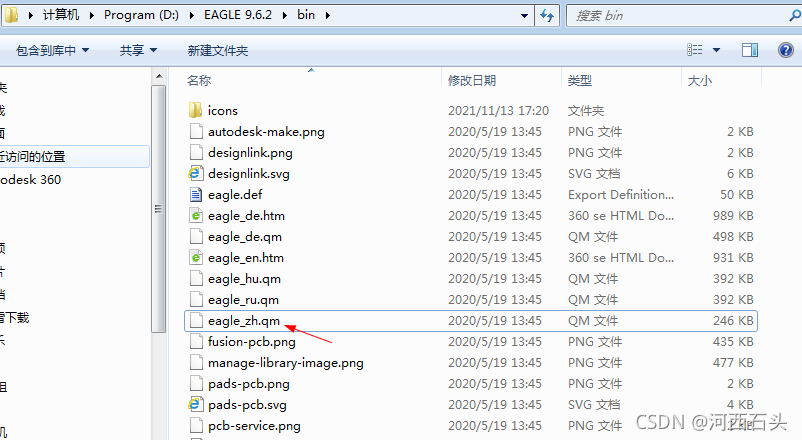
Task: Click the Export Definition type of eagle.def
Action: click(x=620, y=194)
